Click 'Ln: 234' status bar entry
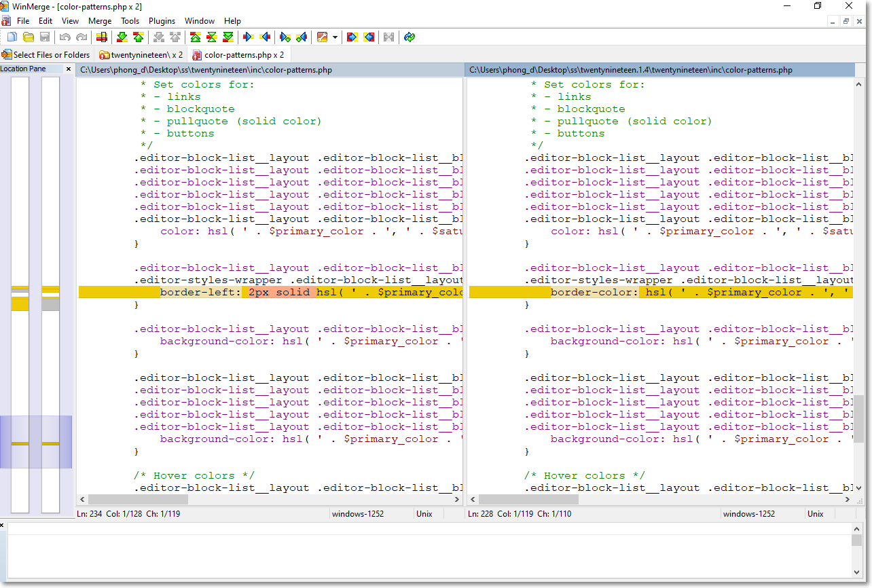 pos(90,514)
